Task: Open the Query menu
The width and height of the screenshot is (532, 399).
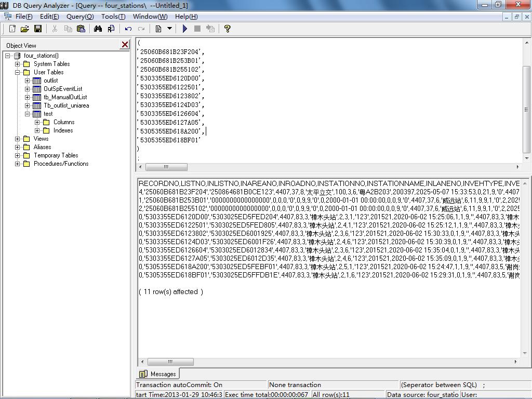Action: pos(80,16)
